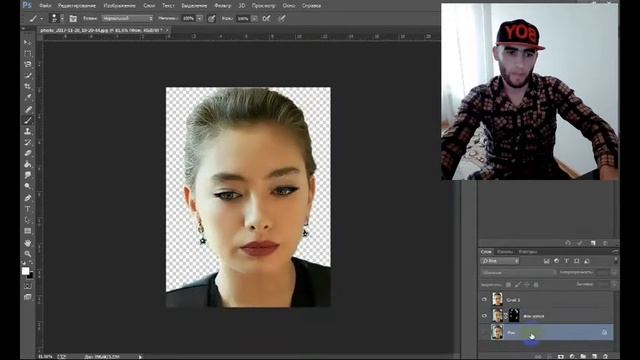This screenshot has width=640, height=360.
Task: Open Layers panel flyout menu
Action: (x=615, y=251)
